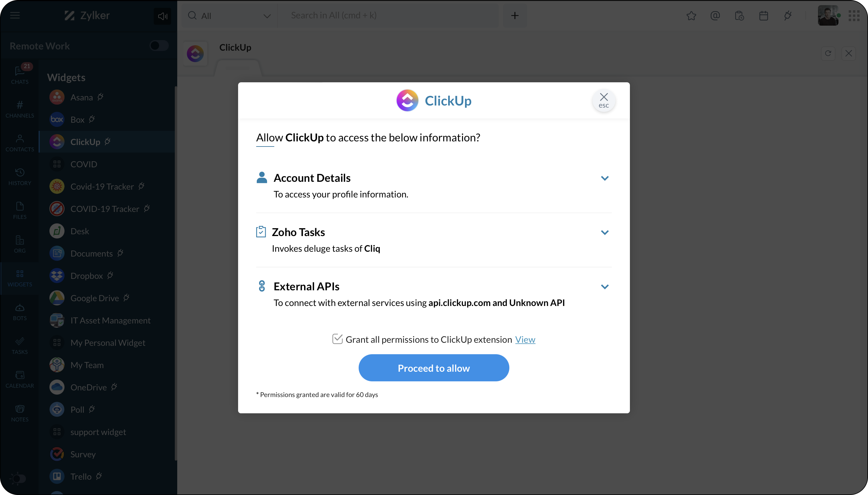Select Trello in the widgets list
The width and height of the screenshot is (868, 495).
click(81, 476)
